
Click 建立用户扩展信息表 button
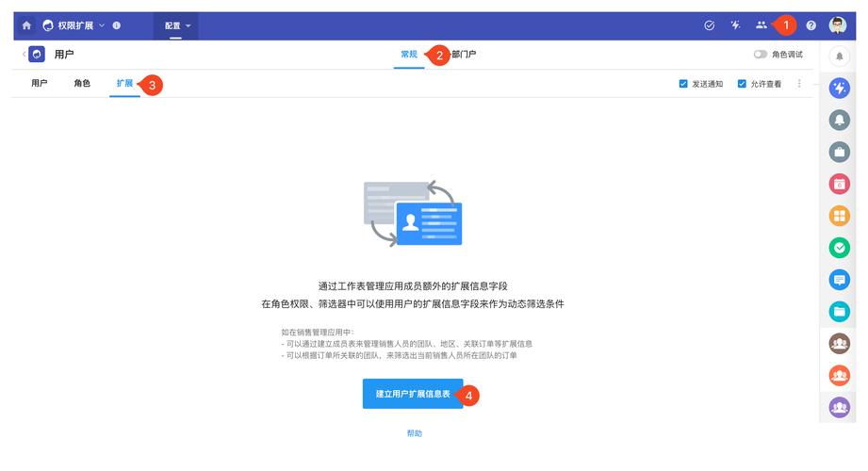click(413, 394)
